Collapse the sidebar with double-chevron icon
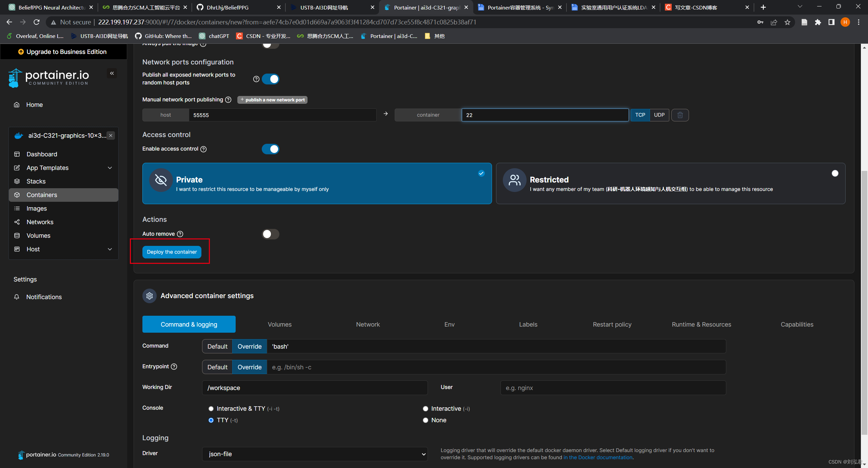Screen dimensions: 868x468 112,73
